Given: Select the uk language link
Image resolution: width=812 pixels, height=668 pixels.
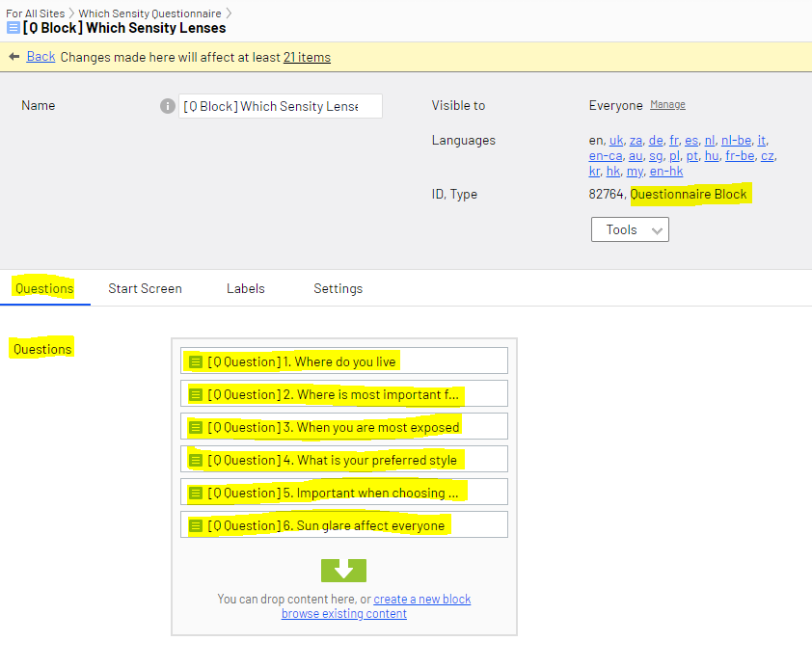Looking at the screenshot, I should pos(615,140).
